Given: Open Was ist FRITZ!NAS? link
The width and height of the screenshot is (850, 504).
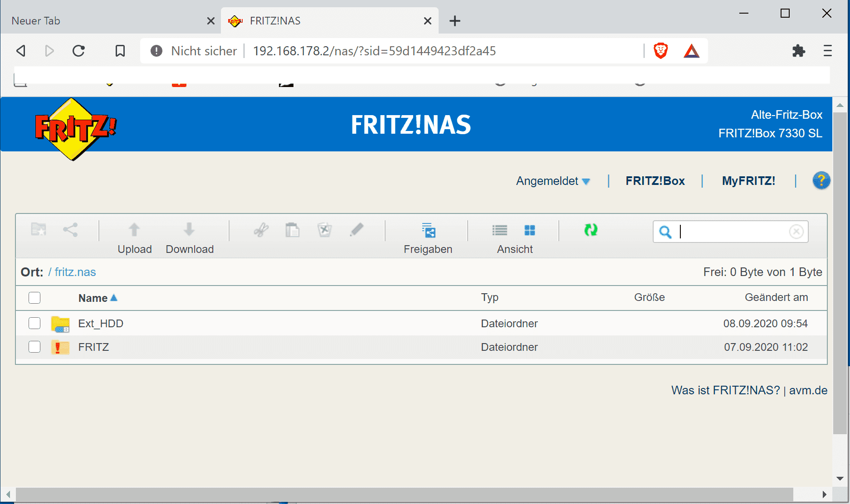Looking at the screenshot, I should 725,390.
